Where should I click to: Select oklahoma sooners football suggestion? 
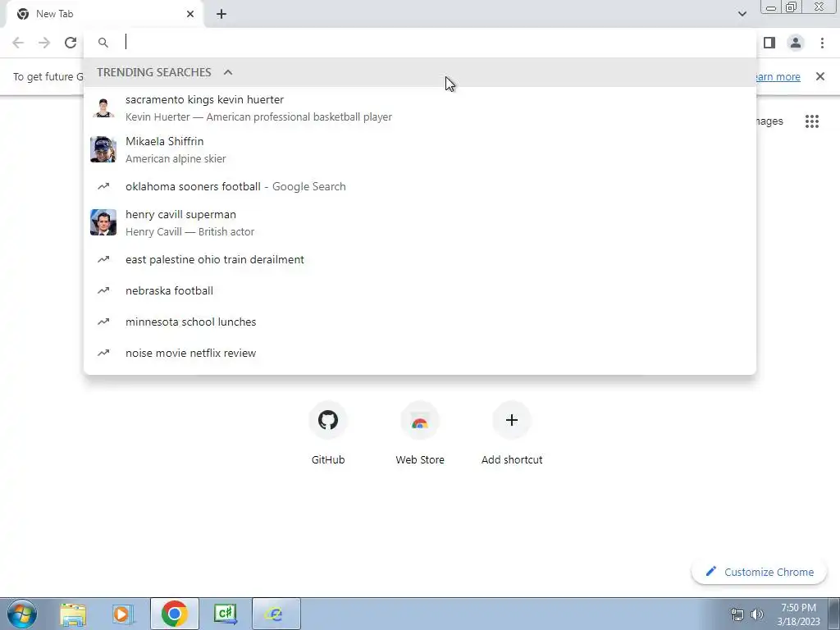(x=420, y=186)
